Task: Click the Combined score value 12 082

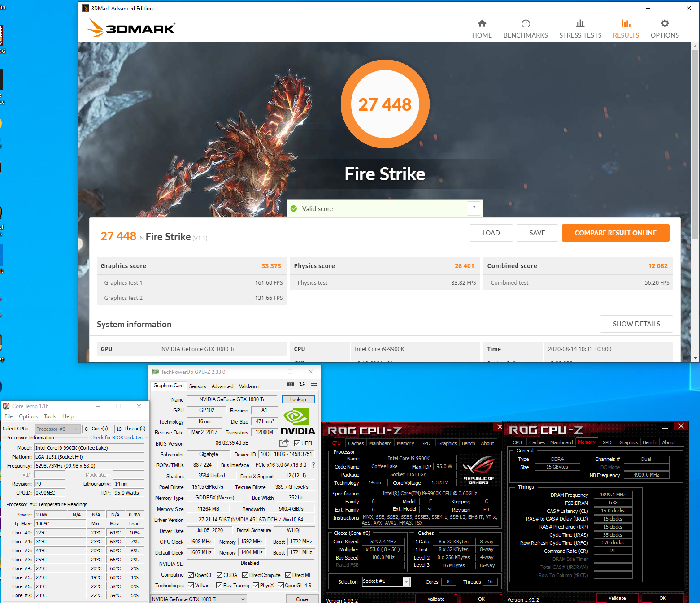Action: click(x=657, y=266)
